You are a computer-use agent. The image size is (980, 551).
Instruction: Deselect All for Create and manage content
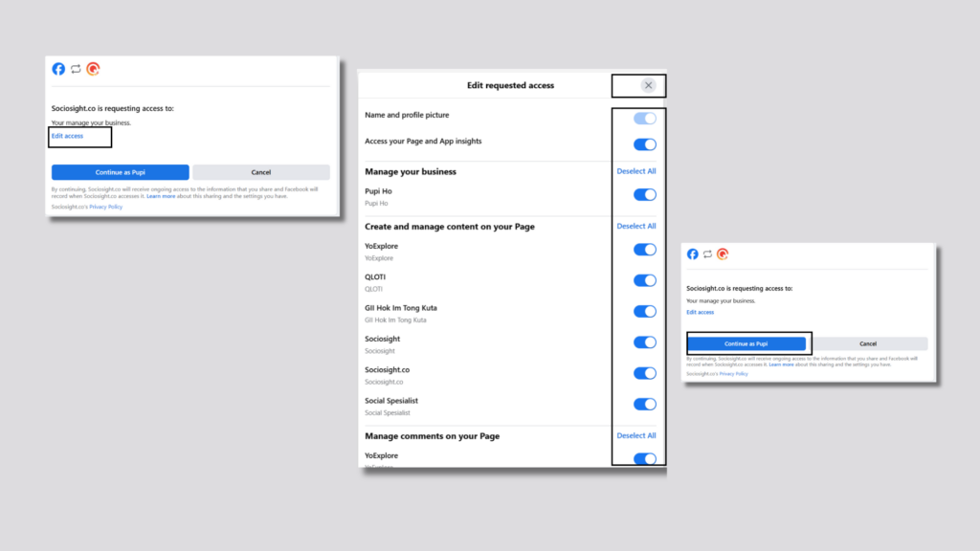[636, 226]
